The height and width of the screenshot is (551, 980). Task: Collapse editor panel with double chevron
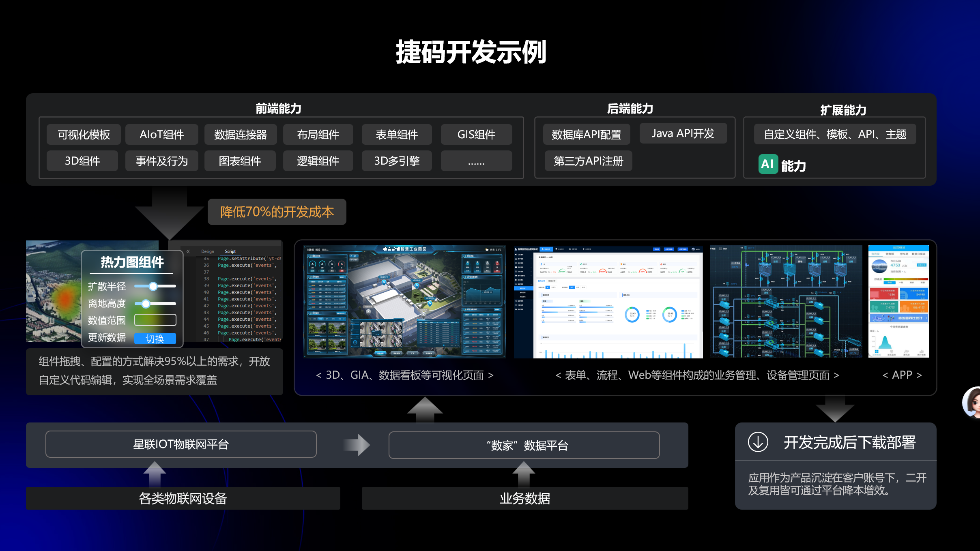tap(188, 251)
